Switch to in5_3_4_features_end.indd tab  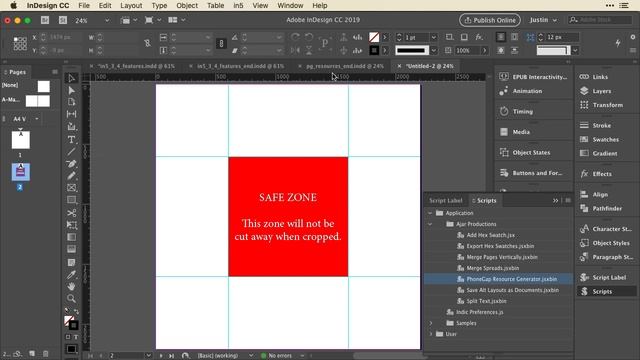pyautogui.click(x=240, y=66)
